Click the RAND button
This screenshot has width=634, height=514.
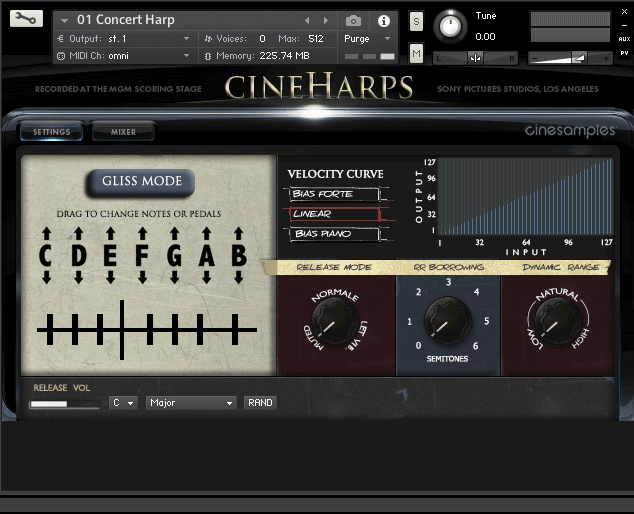(260, 403)
